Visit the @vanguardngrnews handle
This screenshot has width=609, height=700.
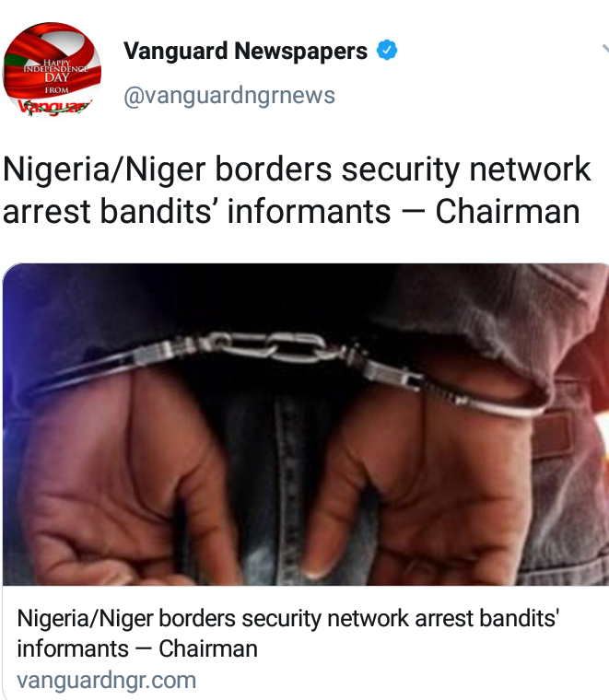pos(229,96)
